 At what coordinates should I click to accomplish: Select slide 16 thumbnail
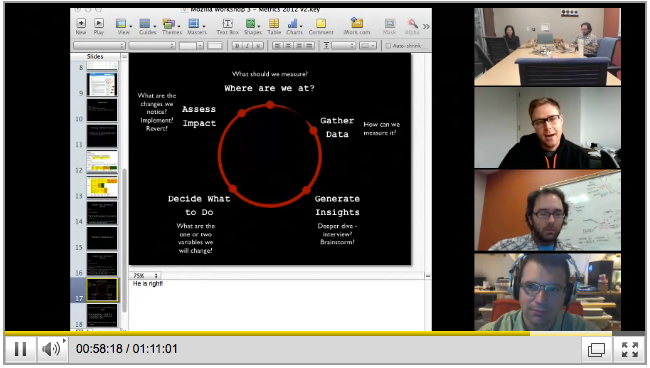[102, 264]
